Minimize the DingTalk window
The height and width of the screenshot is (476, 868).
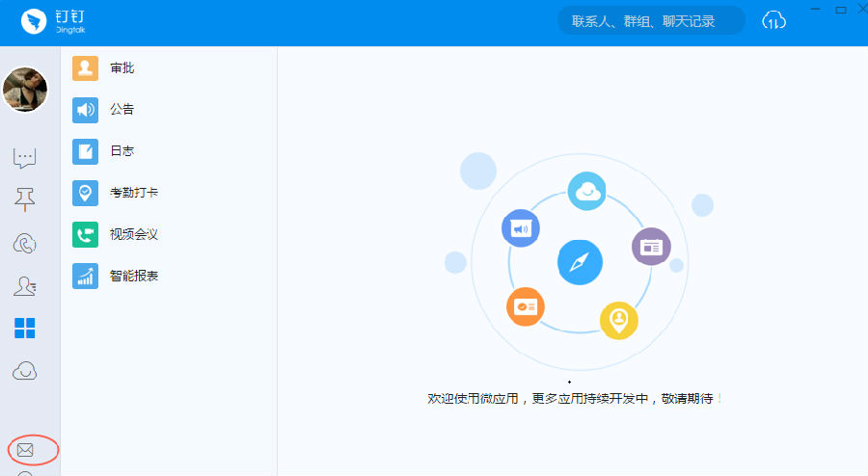[815, 10]
